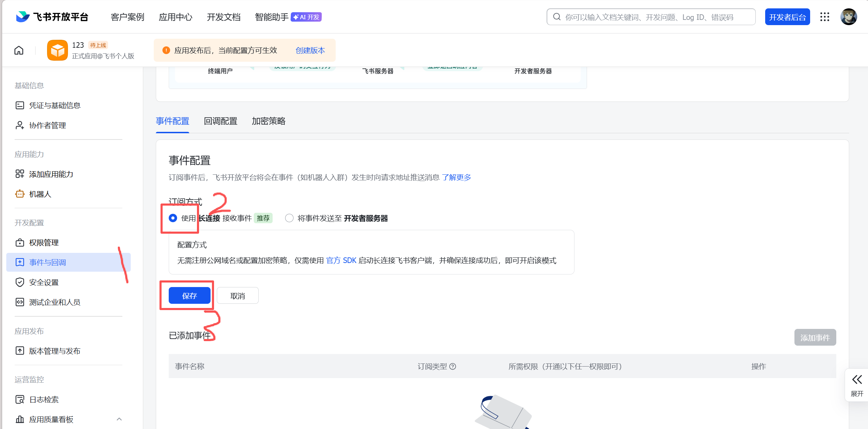Click the user avatar in top-right
Image resolution: width=868 pixels, height=429 pixels.
[x=848, y=17]
